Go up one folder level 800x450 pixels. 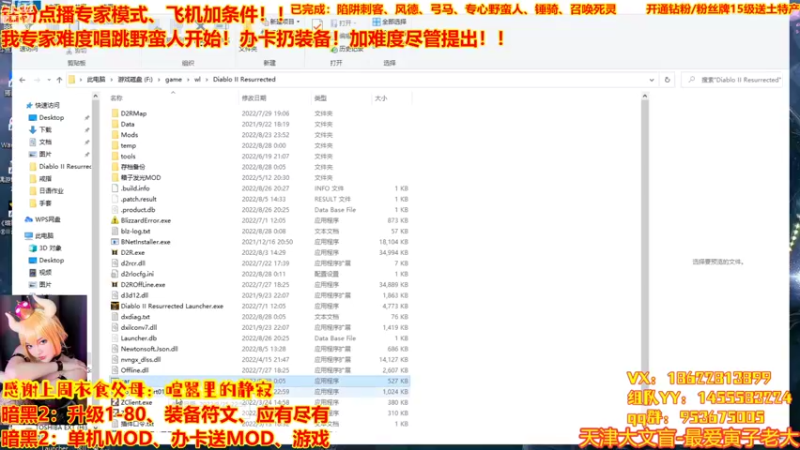(x=59, y=80)
